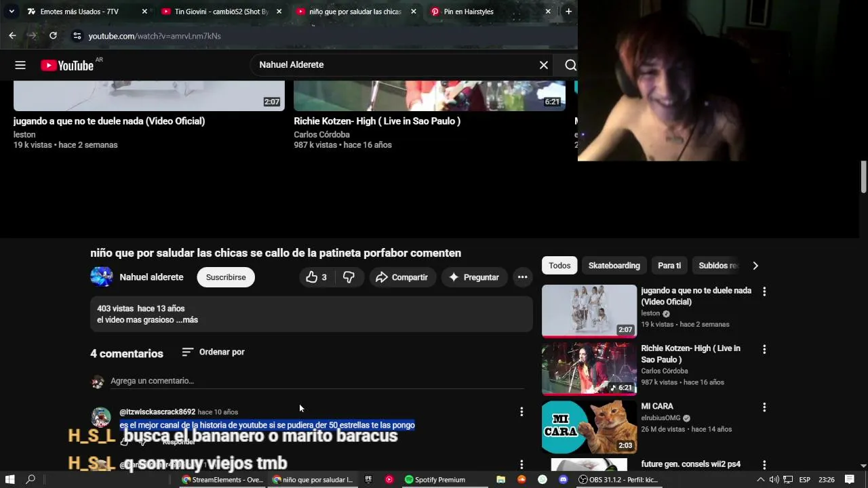The height and width of the screenshot is (488, 868).
Task: Select the Para ti filter chip
Action: click(x=669, y=266)
